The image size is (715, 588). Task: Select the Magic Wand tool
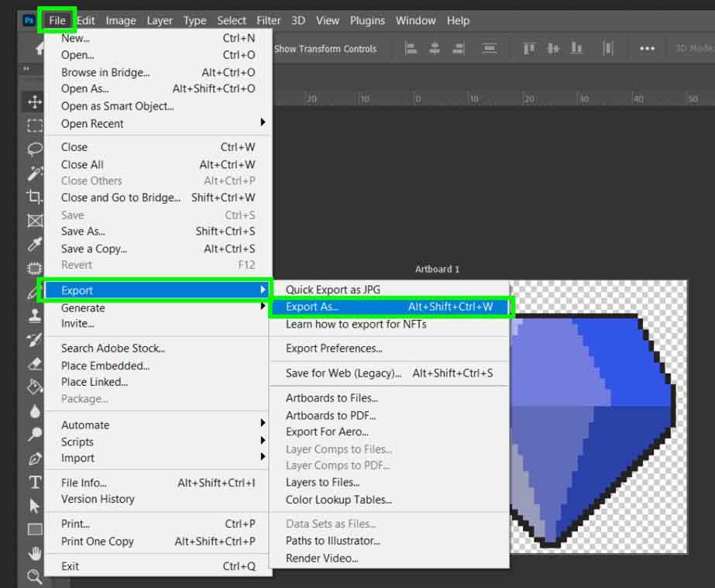tap(35, 173)
